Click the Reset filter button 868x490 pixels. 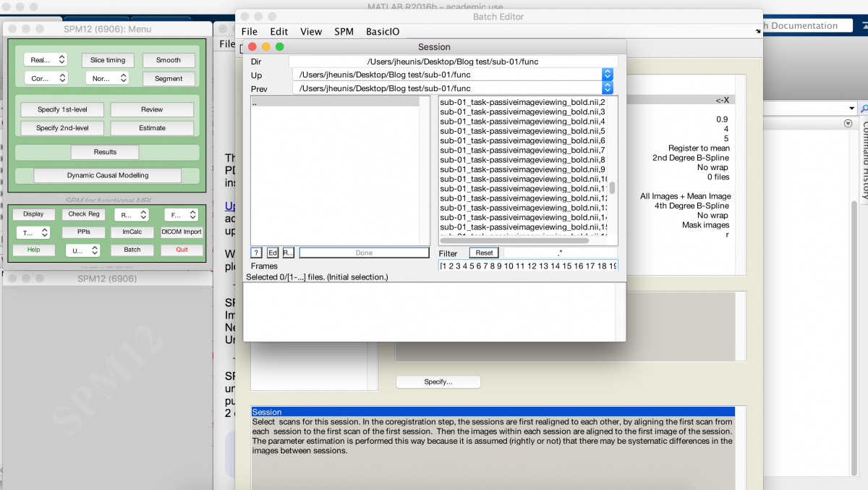pos(484,253)
